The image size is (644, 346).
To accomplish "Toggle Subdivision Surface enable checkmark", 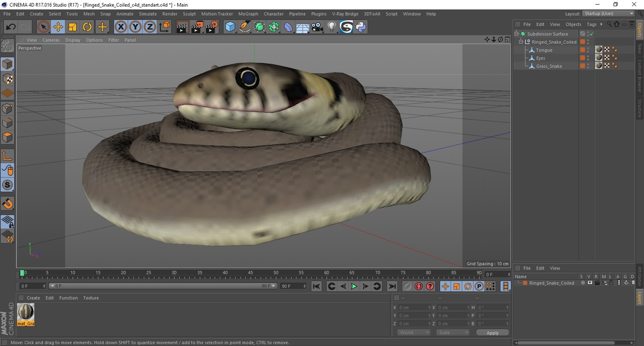I will (592, 34).
